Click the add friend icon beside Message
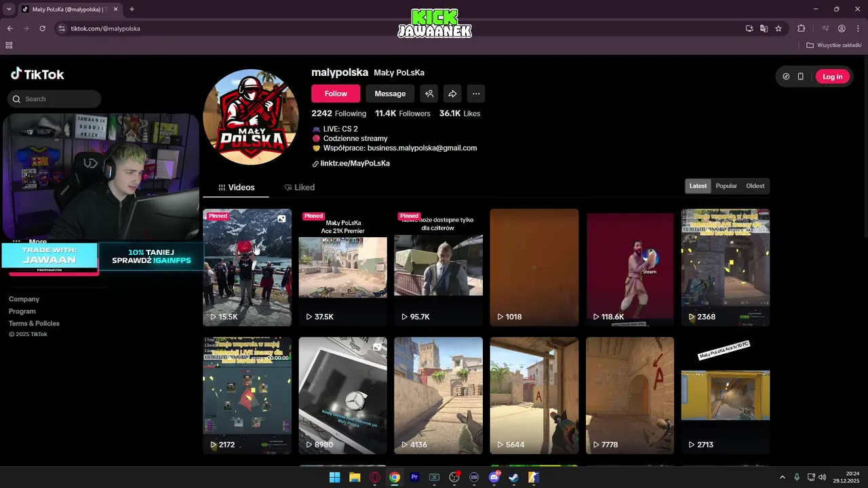Screen dimensions: 868x488 coord(429,94)
